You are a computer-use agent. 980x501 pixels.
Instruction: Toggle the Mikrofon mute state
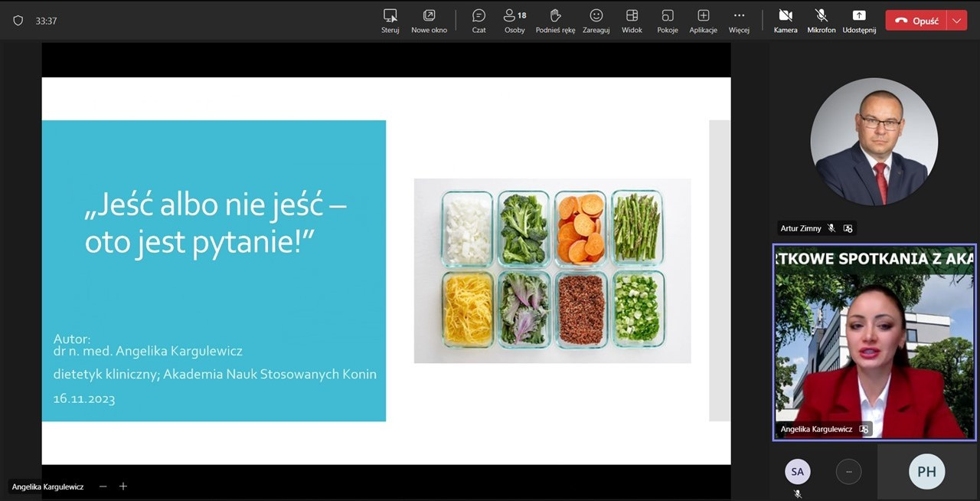click(821, 21)
